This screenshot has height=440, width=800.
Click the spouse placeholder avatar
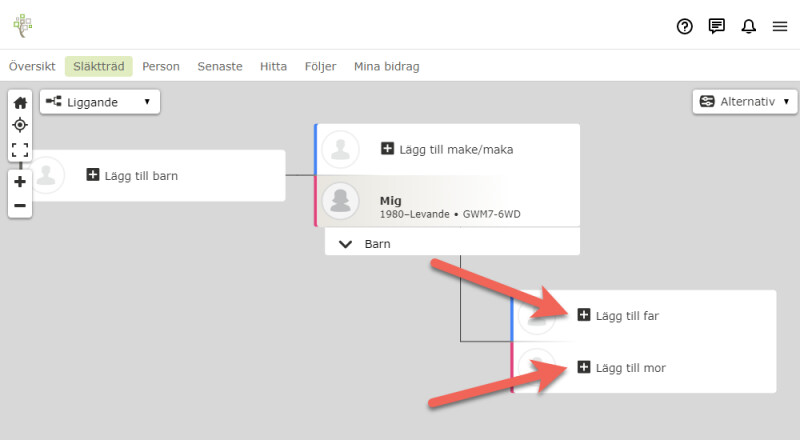340,149
